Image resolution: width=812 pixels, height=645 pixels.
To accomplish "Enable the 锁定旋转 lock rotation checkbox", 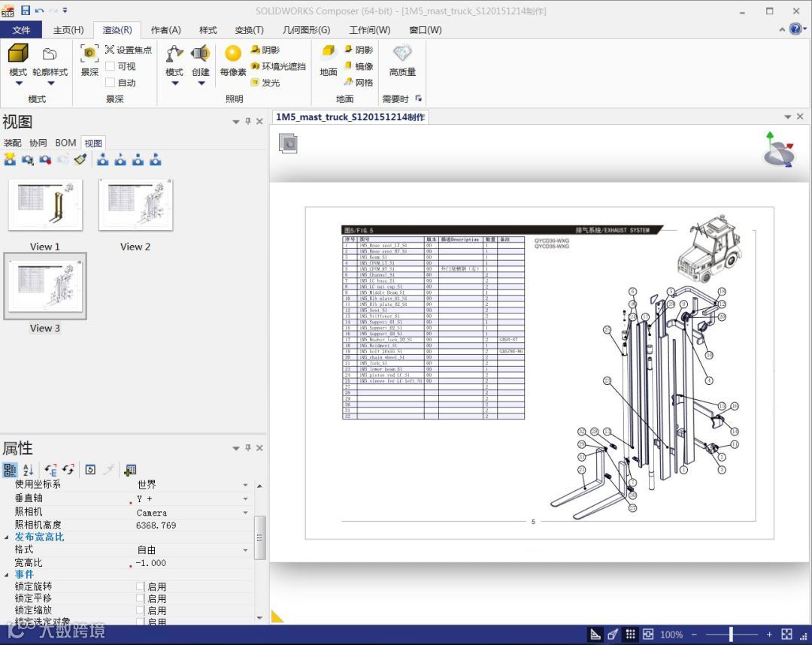I will pos(141,586).
